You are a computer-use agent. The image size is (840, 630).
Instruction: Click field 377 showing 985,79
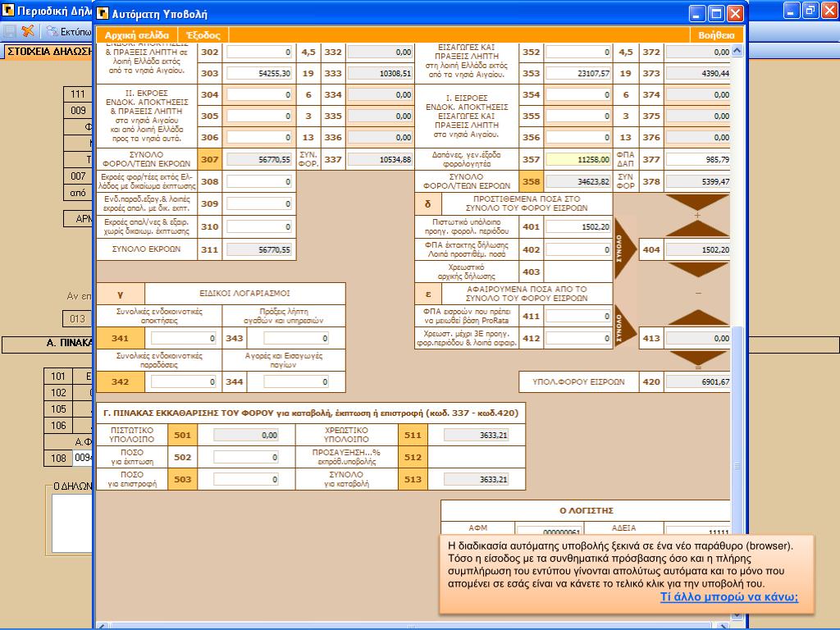(x=698, y=160)
